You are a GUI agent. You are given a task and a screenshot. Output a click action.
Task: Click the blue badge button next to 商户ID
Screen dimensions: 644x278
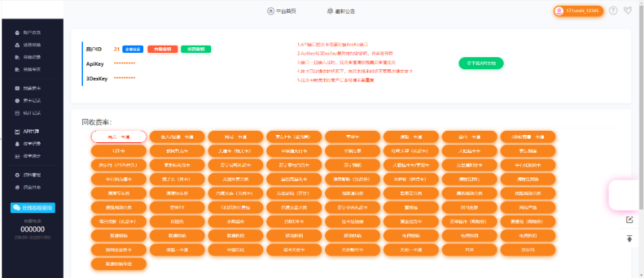pos(132,49)
